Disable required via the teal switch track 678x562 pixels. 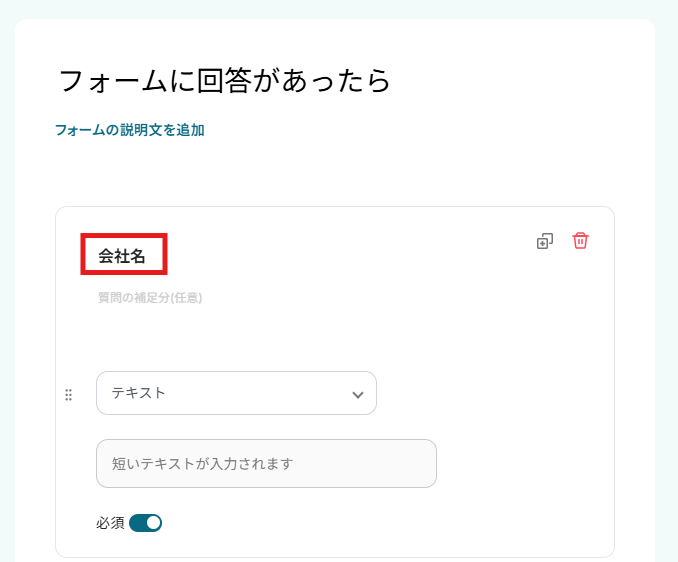coord(137,522)
